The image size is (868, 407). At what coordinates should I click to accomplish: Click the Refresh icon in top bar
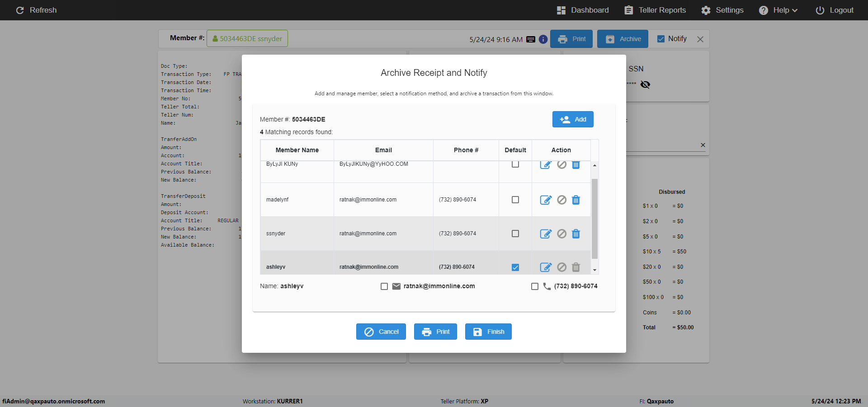point(20,10)
